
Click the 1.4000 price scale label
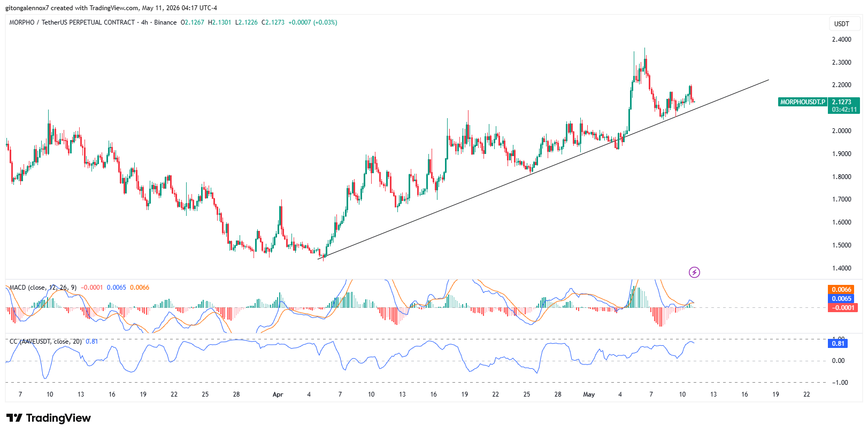[842, 268]
